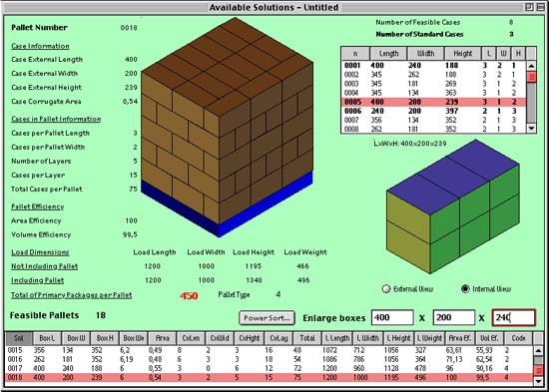Image resolution: width=549 pixels, height=392 pixels.
Task: Click the cases list scroll up arrow
Action: pos(531,66)
